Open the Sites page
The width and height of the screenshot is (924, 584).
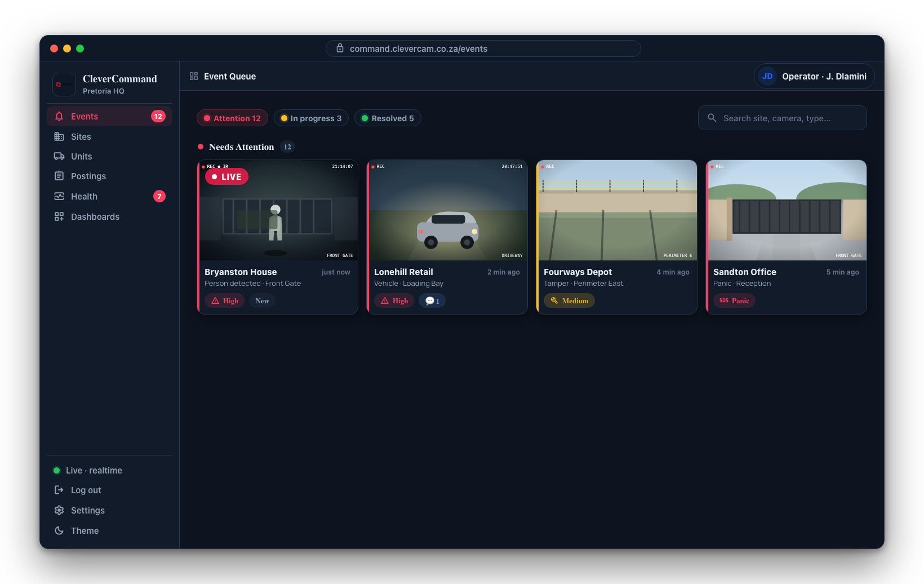click(109, 136)
